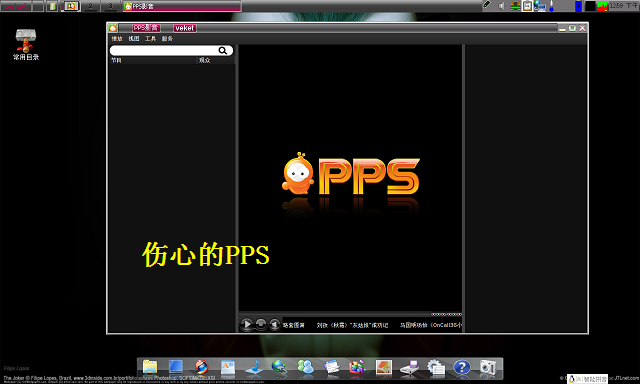
Task: Click the stop button in PPS player
Action: (x=260, y=324)
